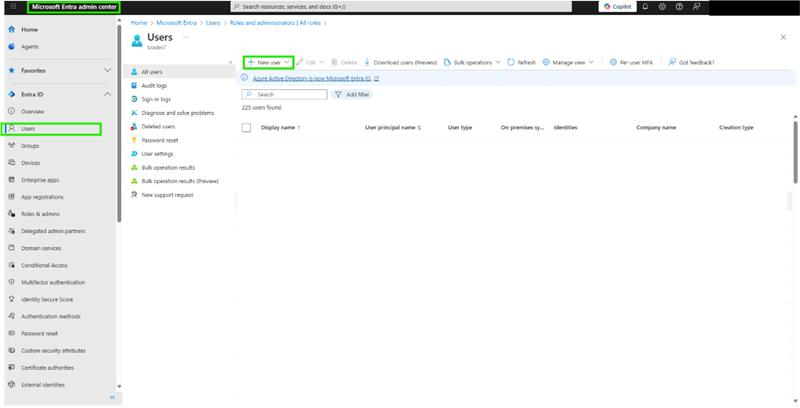Image resolution: width=800 pixels, height=408 pixels.
Task: Click the Authentication methods icon
Action: point(12,316)
